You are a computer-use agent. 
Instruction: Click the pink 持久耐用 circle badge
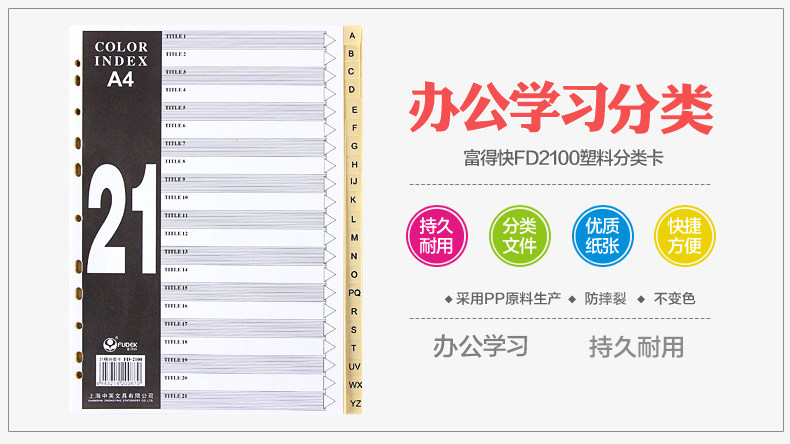coord(437,235)
